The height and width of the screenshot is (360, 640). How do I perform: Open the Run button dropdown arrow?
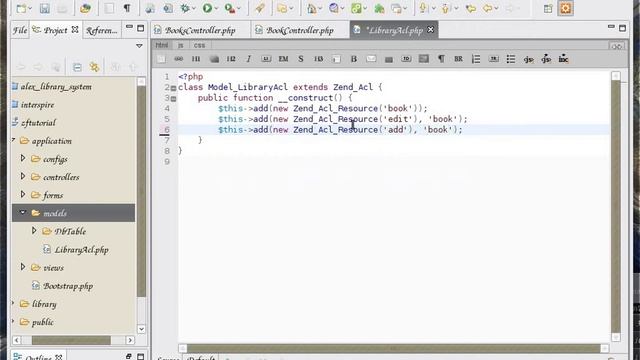[x=216, y=9]
